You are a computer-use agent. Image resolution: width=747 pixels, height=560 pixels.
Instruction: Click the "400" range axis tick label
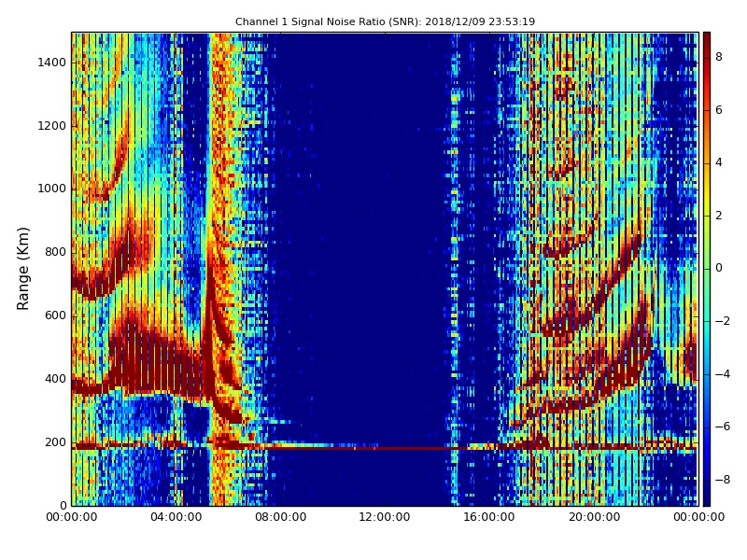click(x=56, y=379)
